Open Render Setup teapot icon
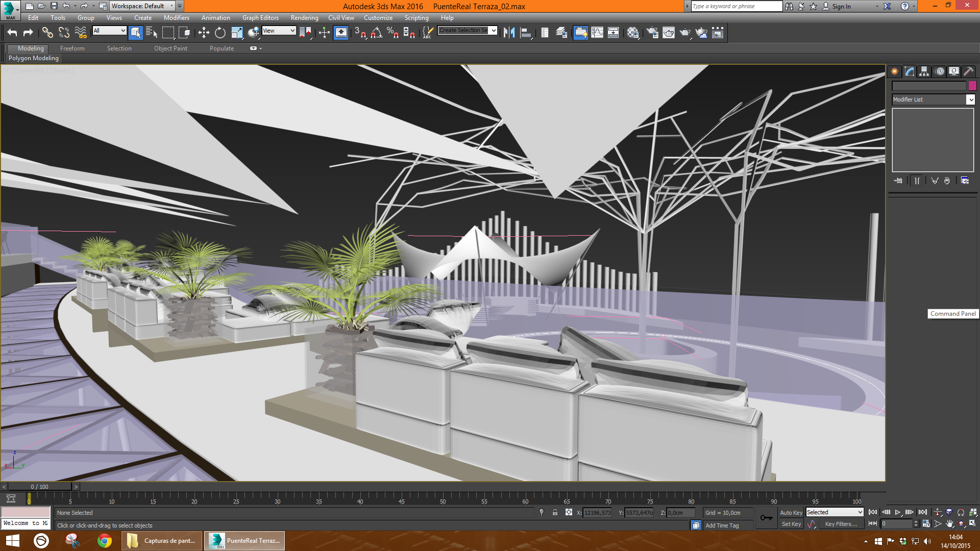Screen dimensions: 980x551 [652, 33]
